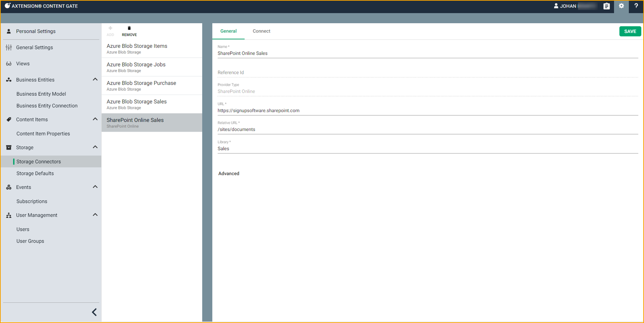
Task: Click the Content Items section label
Action: point(32,120)
